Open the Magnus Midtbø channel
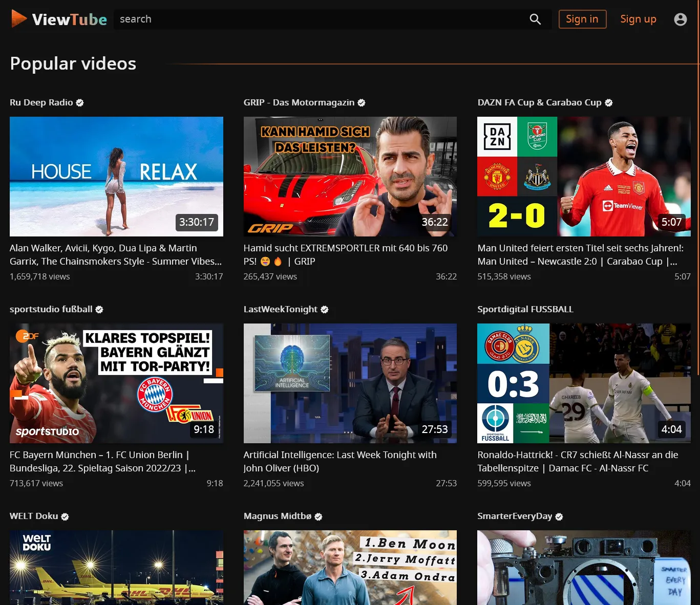The image size is (700, 605). [x=278, y=516]
